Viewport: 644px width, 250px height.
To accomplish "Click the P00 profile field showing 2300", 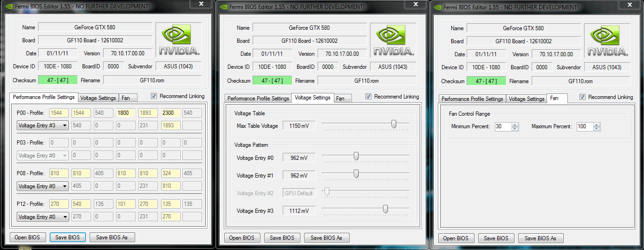I will tap(170, 113).
